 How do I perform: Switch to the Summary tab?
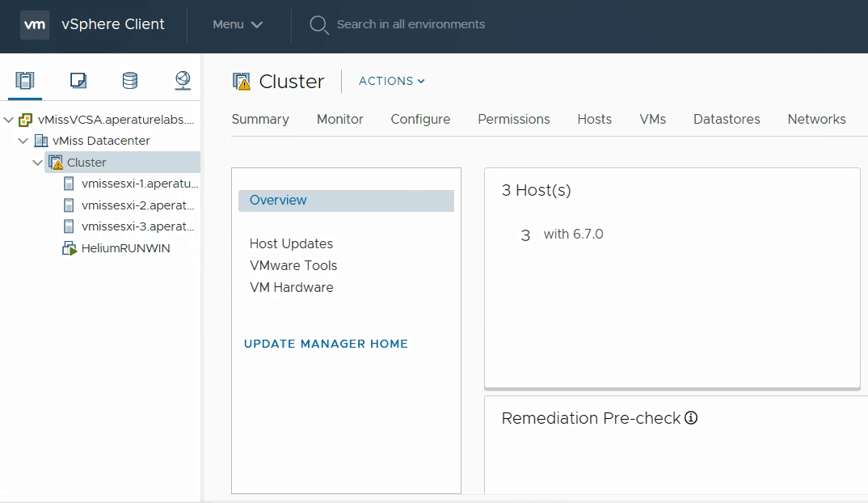coord(260,119)
